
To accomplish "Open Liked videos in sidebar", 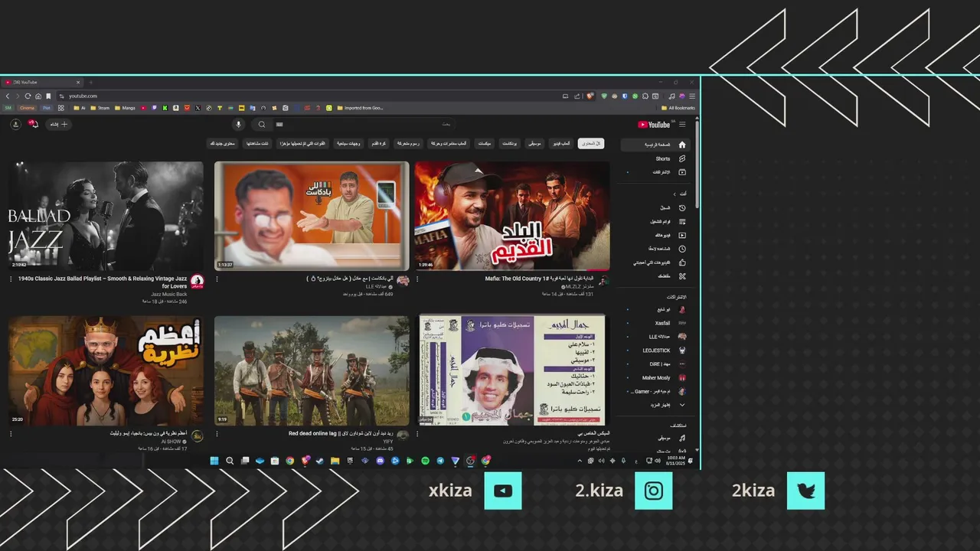I will tap(655, 262).
